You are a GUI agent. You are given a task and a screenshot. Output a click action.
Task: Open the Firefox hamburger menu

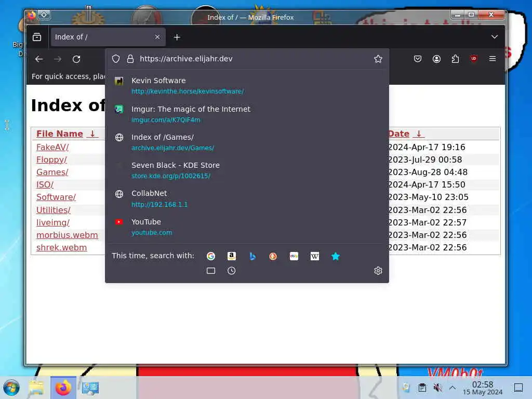493,59
